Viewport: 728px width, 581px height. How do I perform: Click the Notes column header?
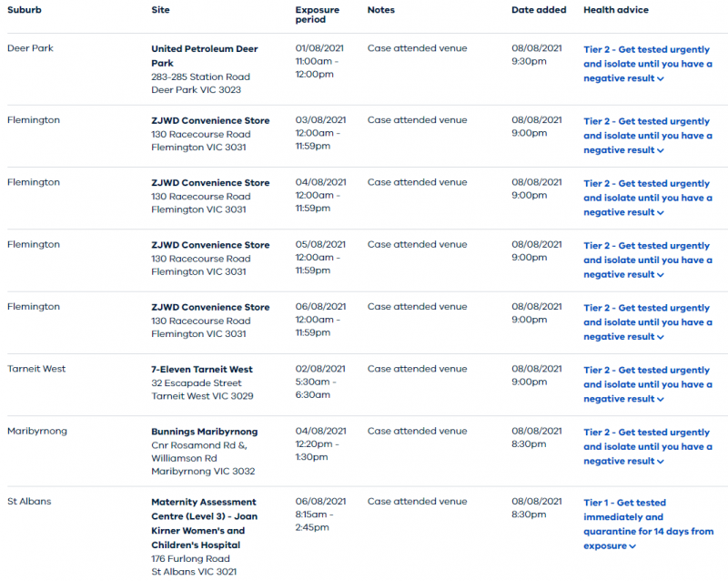(381, 10)
